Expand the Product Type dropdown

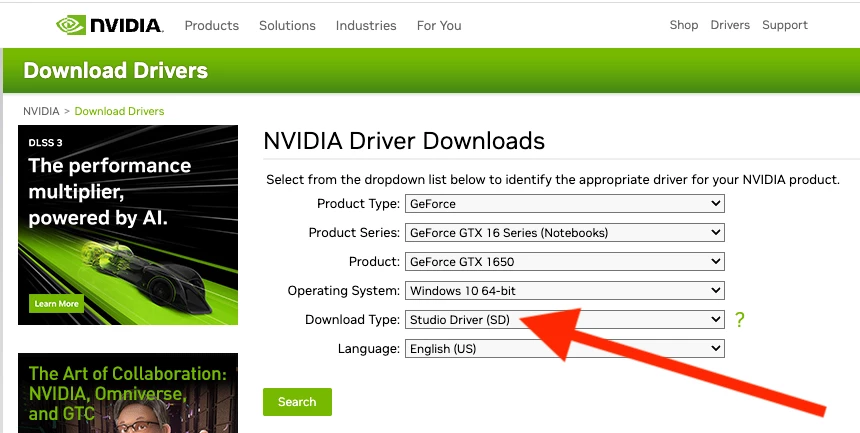[x=564, y=204]
